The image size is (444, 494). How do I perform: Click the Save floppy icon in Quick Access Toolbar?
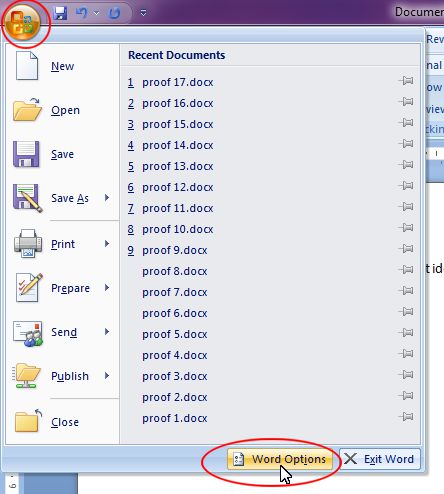pos(60,13)
